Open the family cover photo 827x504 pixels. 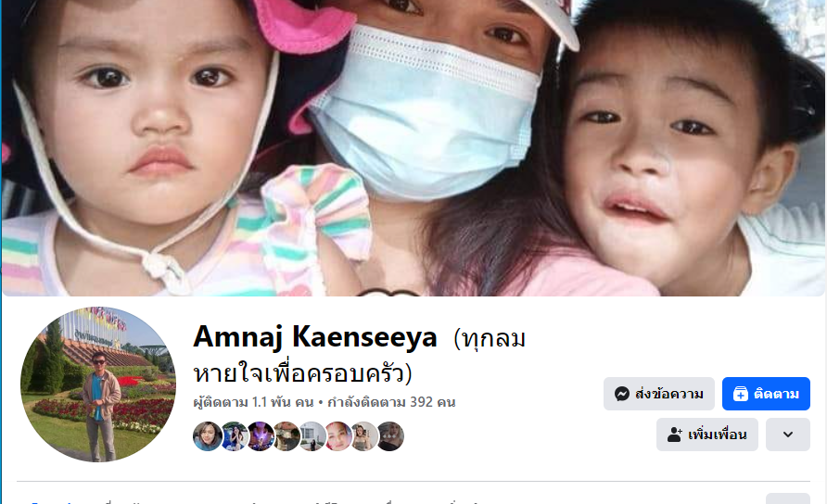pyautogui.click(x=413, y=147)
